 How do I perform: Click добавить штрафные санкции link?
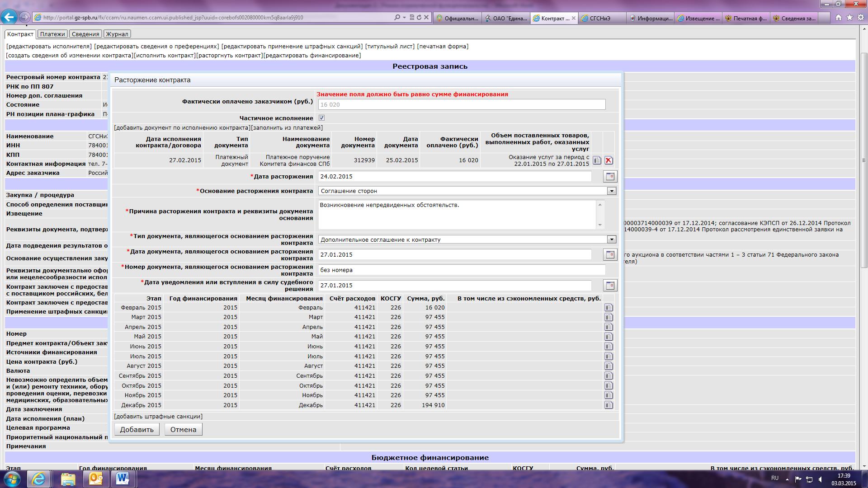[158, 416]
